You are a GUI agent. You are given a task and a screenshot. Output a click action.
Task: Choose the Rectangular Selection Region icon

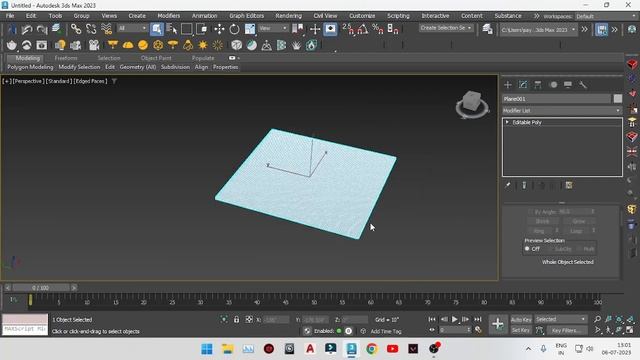pos(187,29)
